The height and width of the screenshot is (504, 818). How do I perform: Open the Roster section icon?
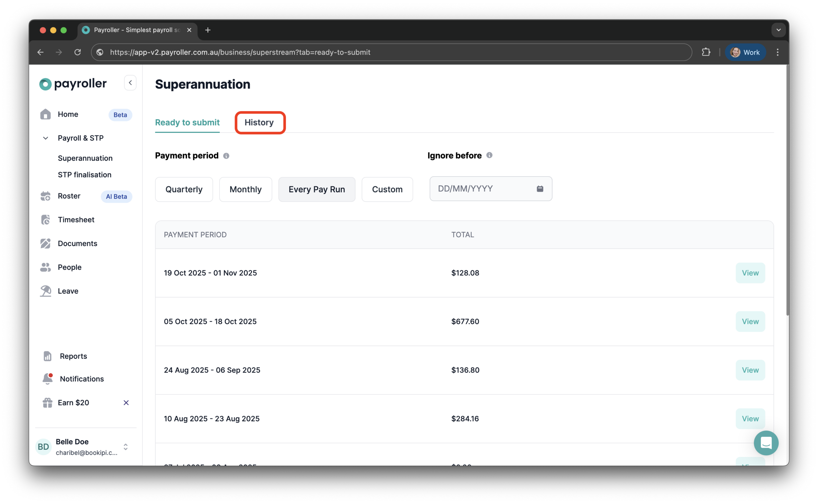45,196
